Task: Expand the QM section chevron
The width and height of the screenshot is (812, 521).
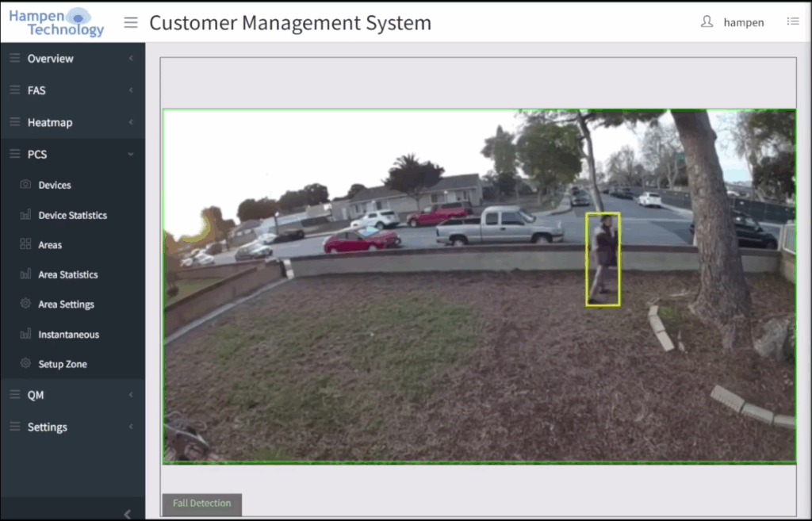Action: point(131,395)
